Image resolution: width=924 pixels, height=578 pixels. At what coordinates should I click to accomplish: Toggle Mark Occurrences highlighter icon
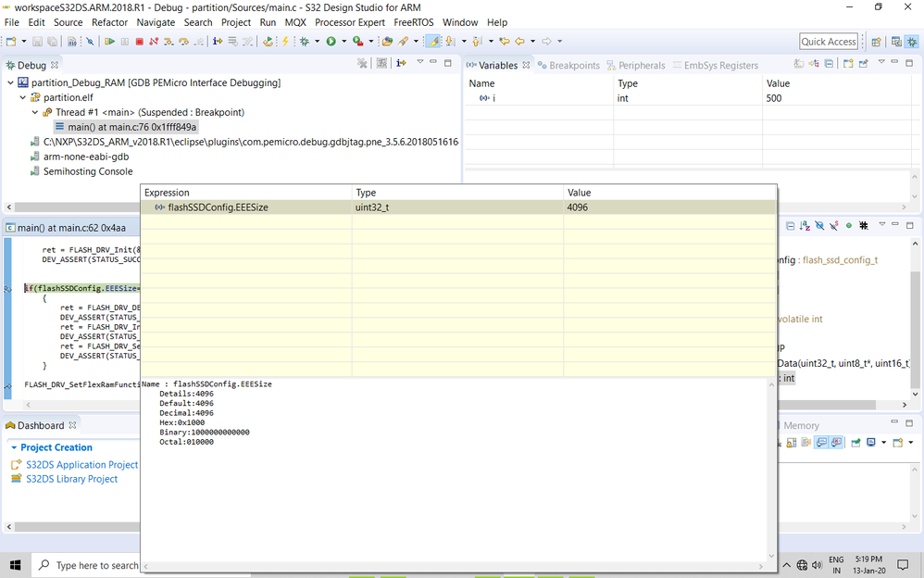432,42
